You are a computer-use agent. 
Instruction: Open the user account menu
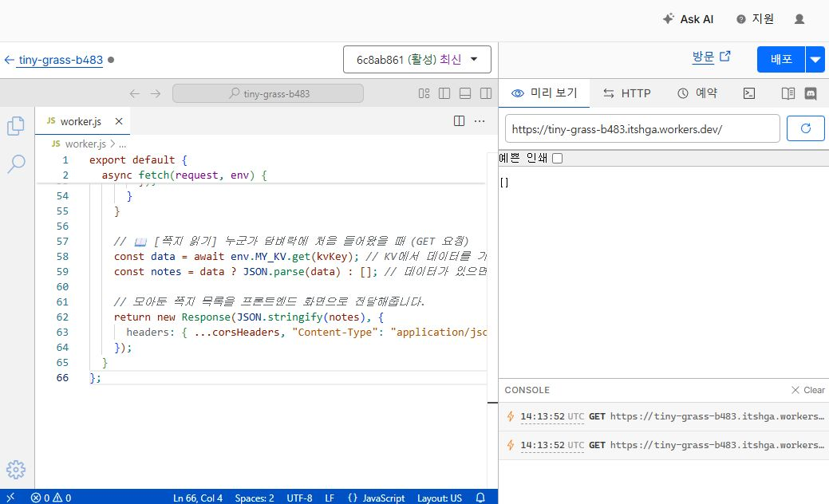[799, 19]
